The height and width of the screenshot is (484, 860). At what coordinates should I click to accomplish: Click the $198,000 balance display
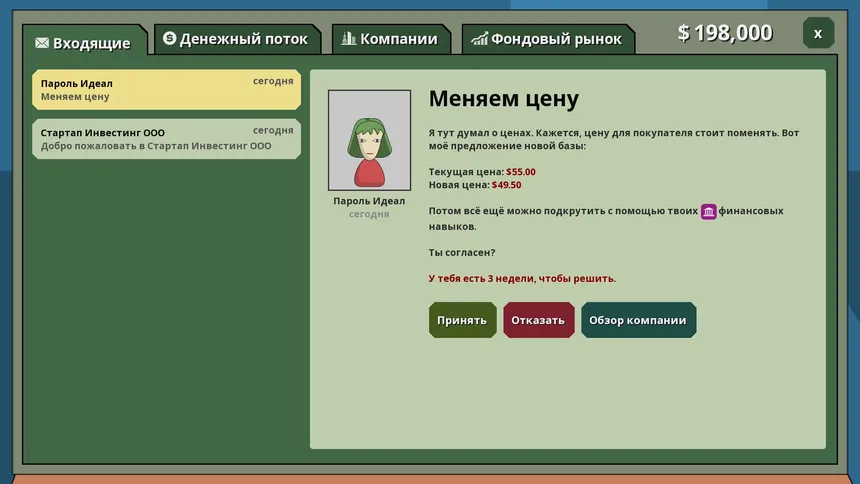tap(725, 33)
